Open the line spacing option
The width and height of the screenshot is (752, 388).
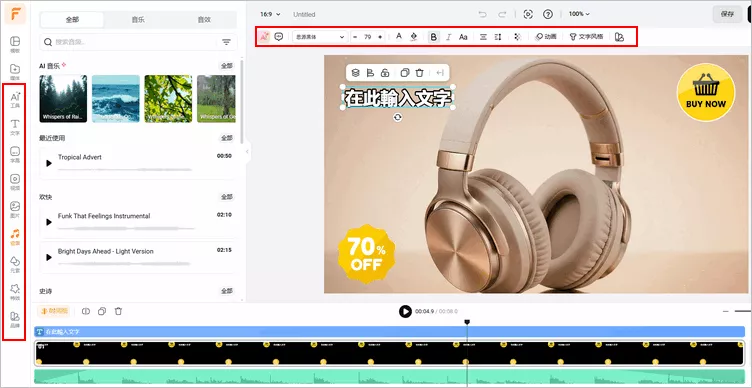coord(498,36)
